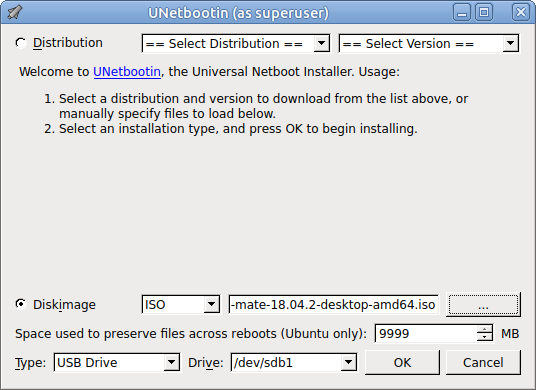Click the ISO file path input field

(x=334, y=304)
